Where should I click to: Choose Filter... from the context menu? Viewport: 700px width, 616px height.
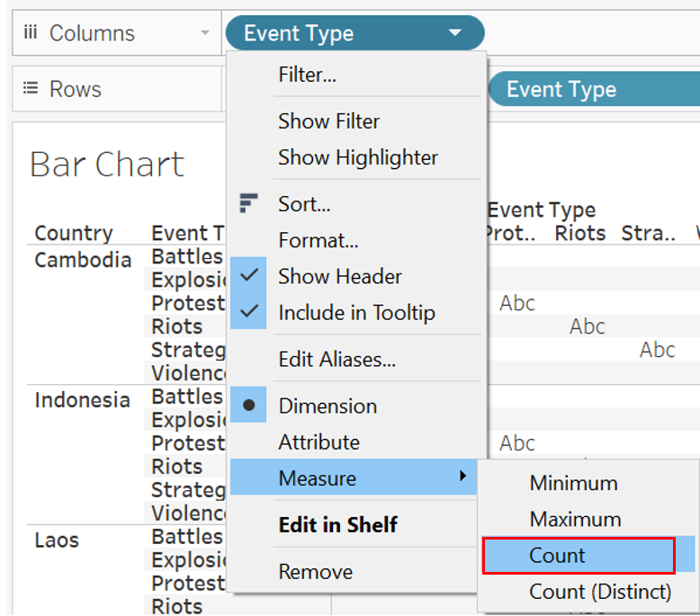pos(307,76)
